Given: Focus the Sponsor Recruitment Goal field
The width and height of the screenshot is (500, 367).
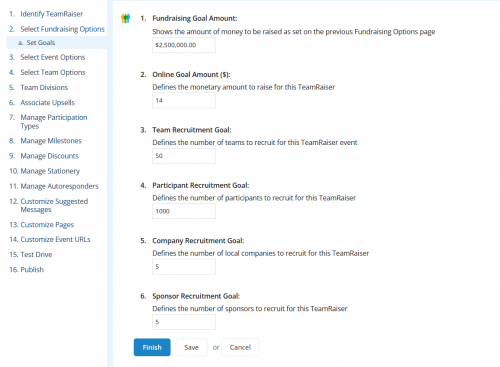Looking at the screenshot, I should [184, 322].
